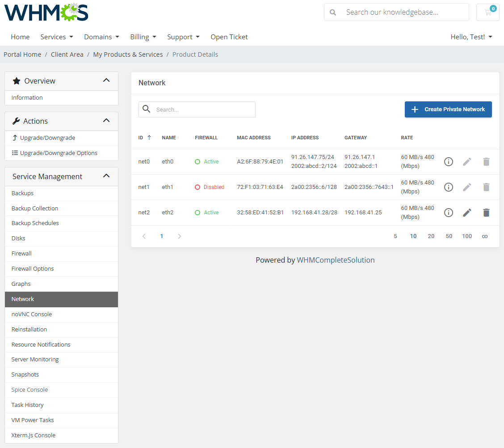Show 10 entries per page
This screenshot has width=504, height=448.
[413, 236]
